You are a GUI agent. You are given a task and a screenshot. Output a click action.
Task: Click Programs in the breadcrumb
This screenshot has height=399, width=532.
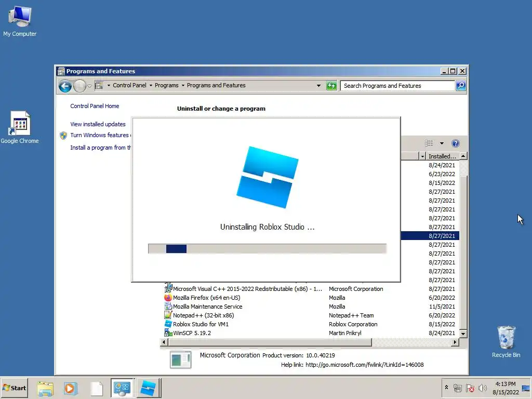pyautogui.click(x=167, y=86)
